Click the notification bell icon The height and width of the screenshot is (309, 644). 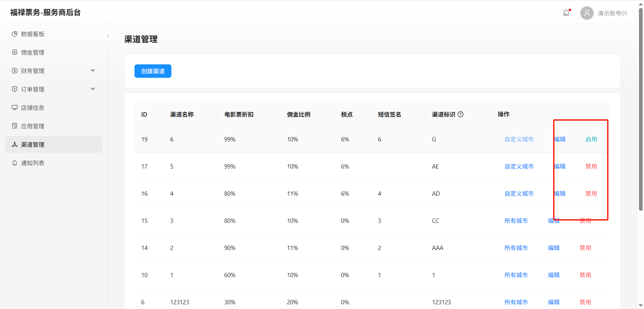point(566,13)
